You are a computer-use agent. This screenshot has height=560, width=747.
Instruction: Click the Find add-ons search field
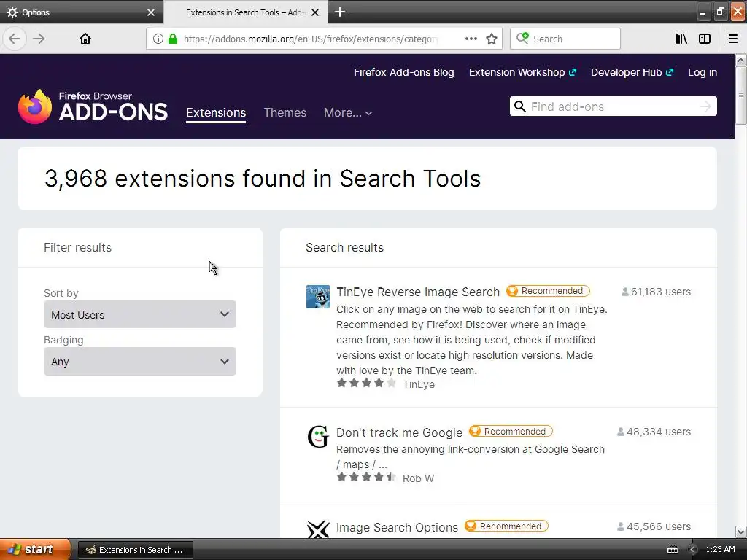pyautogui.click(x=611, y=106)
